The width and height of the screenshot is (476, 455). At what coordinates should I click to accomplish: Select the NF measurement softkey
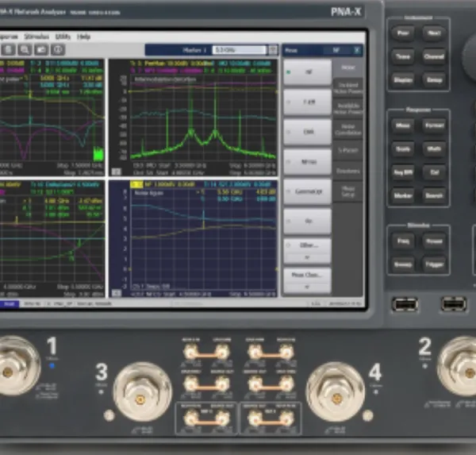pos(307,72)
